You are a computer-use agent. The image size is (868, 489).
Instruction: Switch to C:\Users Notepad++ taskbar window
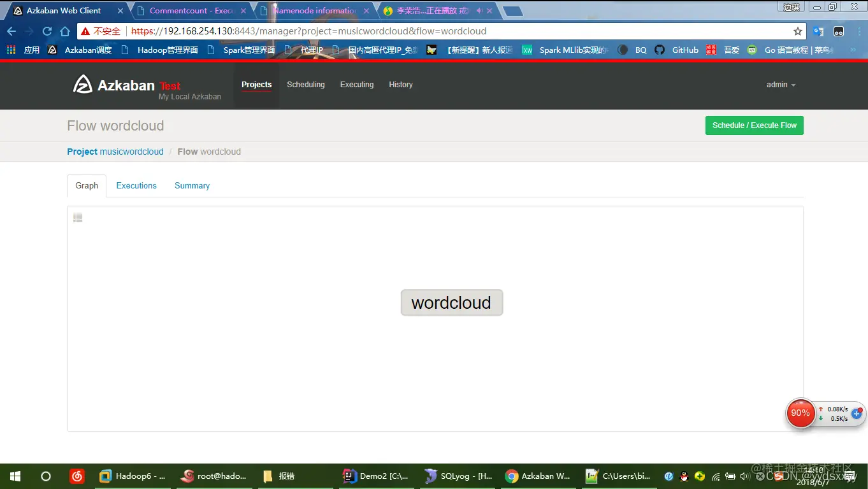coord(619,476)
